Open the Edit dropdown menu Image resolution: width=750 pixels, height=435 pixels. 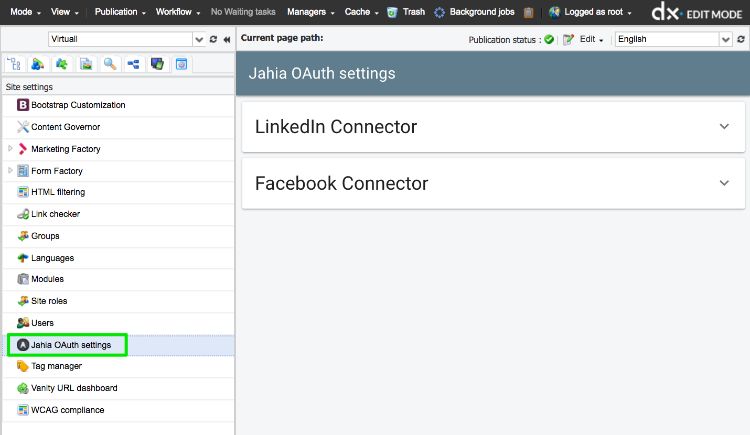[591, 39]
